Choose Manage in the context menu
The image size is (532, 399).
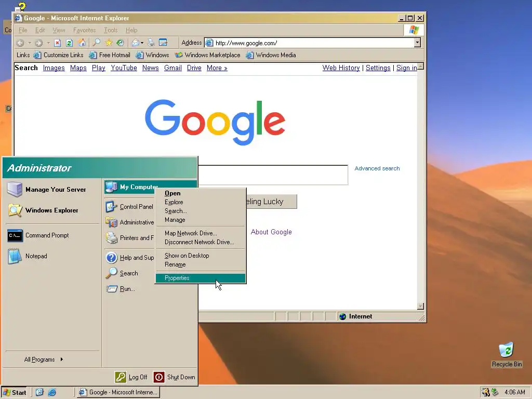coord(200,220)
